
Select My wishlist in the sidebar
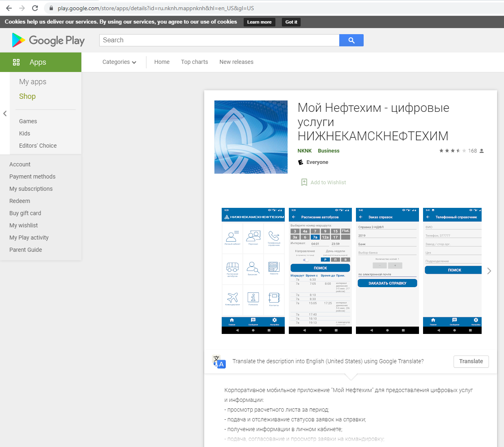[24, 225]
